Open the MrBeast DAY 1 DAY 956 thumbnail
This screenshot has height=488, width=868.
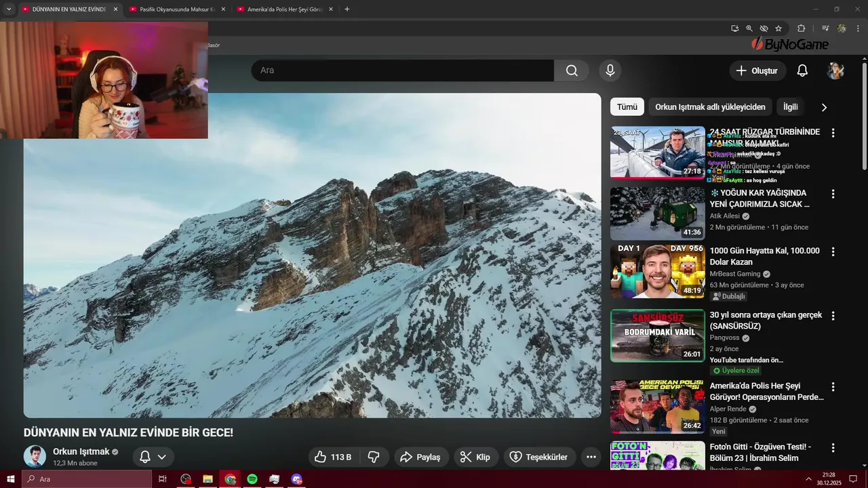658,271
